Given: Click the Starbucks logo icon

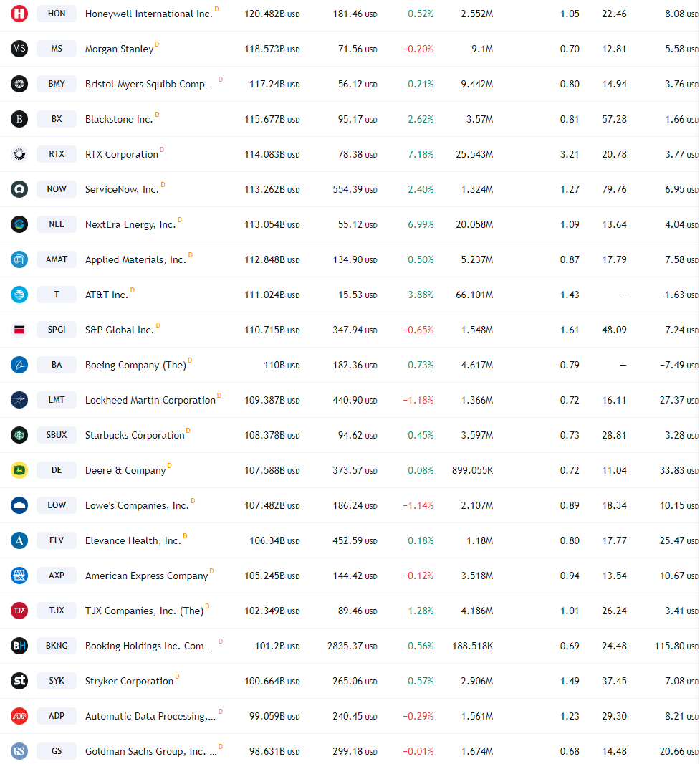Looking at the screenshot, I should point(19,434).
